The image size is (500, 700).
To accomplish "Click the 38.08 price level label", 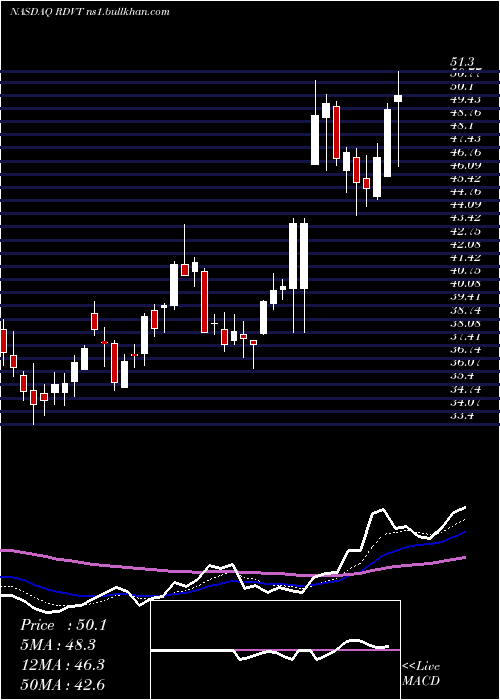I will click(x=465, y=323).
